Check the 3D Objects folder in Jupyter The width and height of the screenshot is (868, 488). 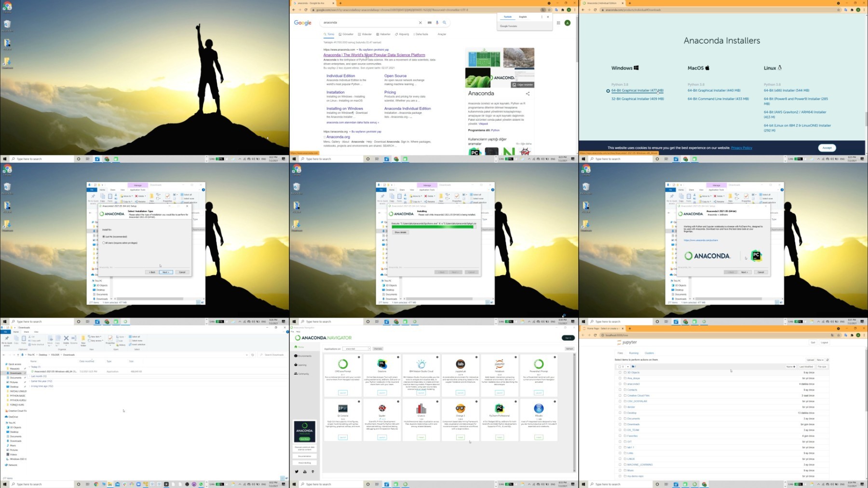[x=620, y=373]
